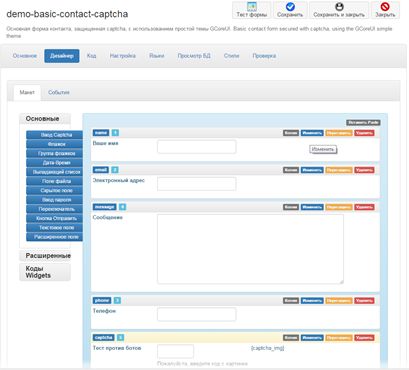
Task: Click the Ваше имя input field
Action: [x=197, y=147]
